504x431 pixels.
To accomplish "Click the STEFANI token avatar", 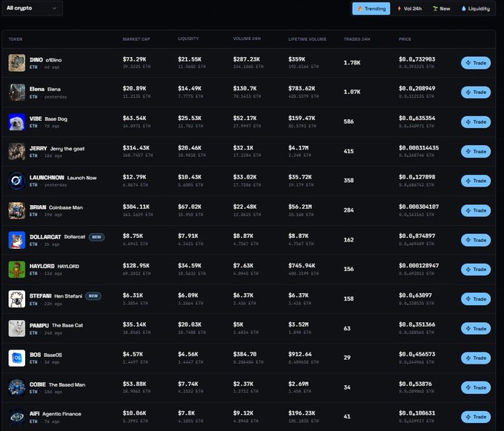I will click(x=17, y=299).
